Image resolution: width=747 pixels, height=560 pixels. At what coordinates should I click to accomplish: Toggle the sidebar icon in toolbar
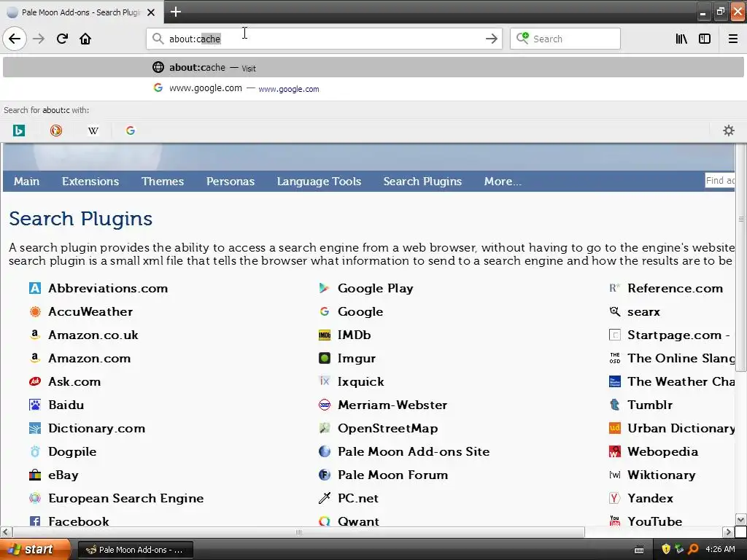705,39
